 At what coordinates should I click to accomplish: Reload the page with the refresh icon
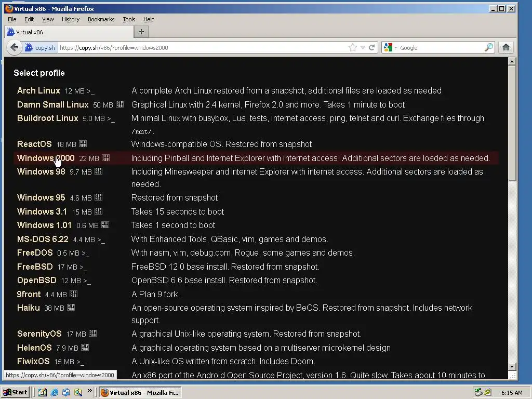pos(372,47)
